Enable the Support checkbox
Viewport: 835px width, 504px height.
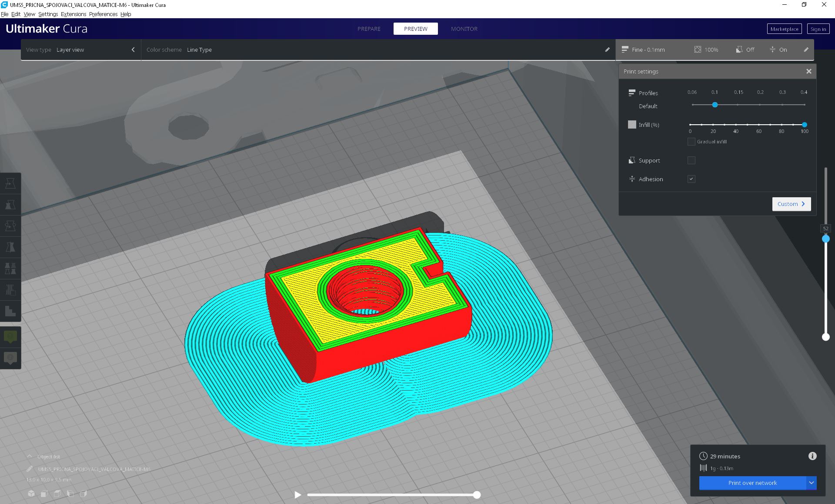tap(691, 160)
